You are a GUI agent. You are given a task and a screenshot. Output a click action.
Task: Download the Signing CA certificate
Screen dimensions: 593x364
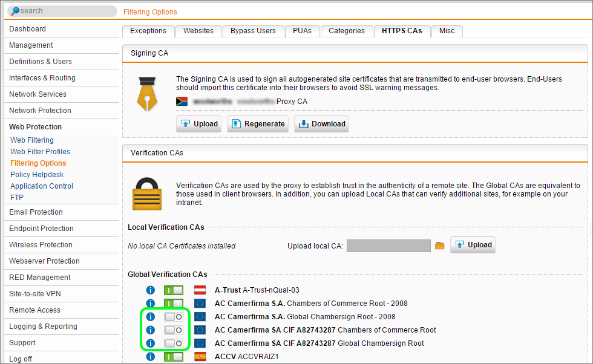click(321, 124)
